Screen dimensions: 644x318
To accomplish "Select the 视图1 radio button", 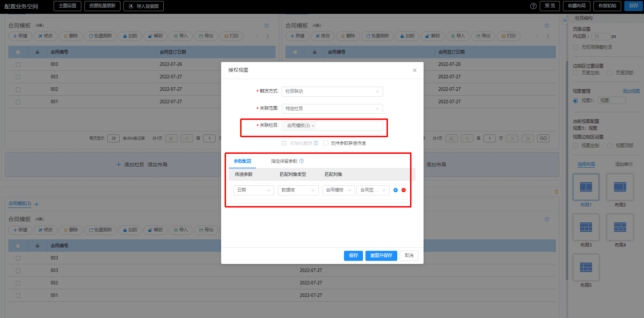I will coord(575,101).
